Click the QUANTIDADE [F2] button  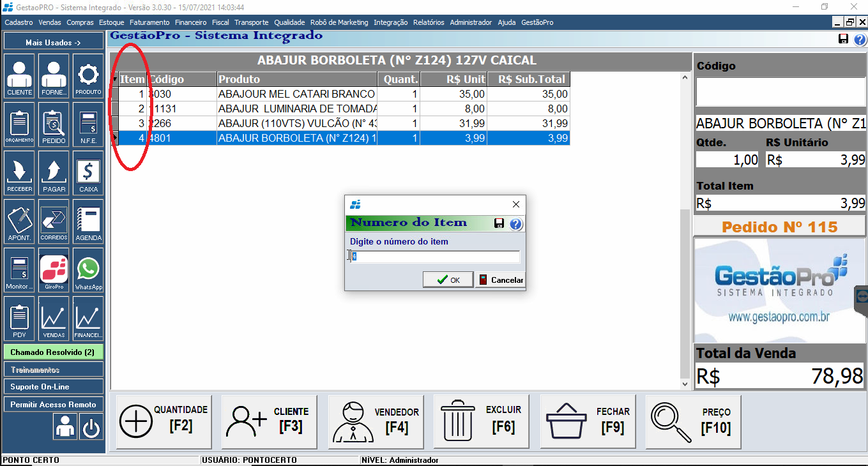(x=164, y=421)
